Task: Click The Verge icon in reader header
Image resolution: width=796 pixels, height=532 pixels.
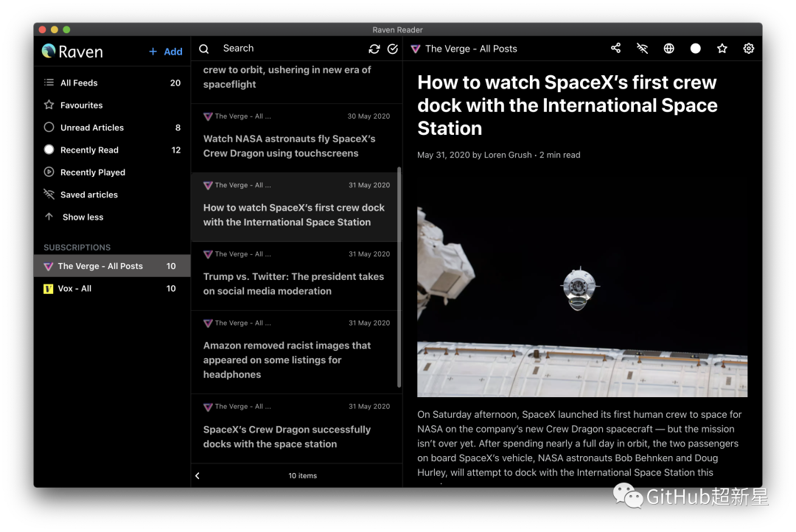Action: point(415,49)
